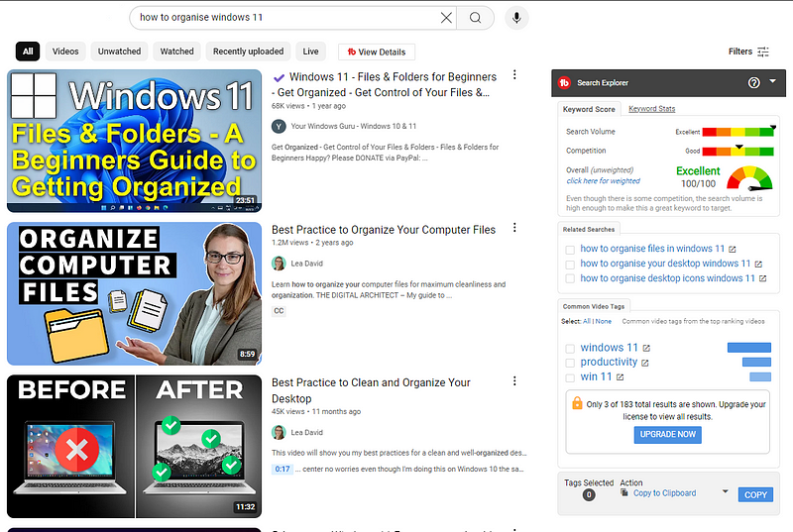Open external link icon beside 'how to organise desktop icons windows 11'
793x532 pixels.
pyautogui.click(x=762, y=278)
